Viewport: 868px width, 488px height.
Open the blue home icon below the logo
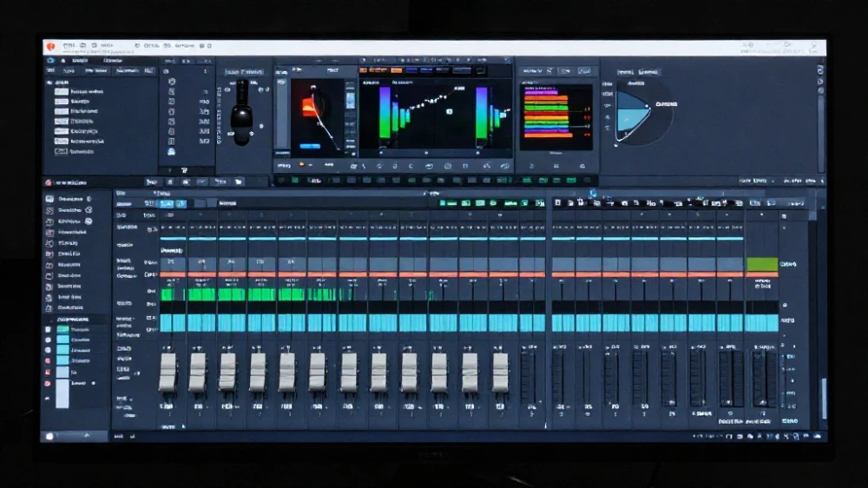point(51,61)
